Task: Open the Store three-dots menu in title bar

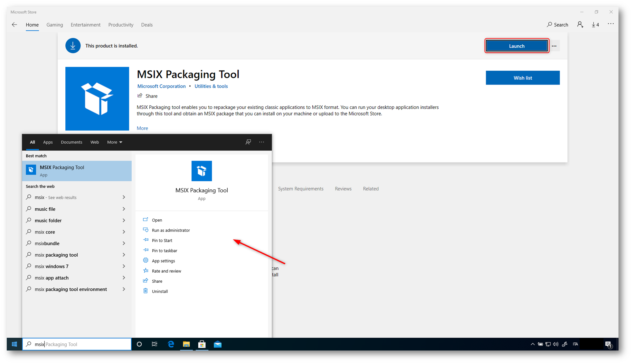Action: pyautogui.click(x=610, y=24)
